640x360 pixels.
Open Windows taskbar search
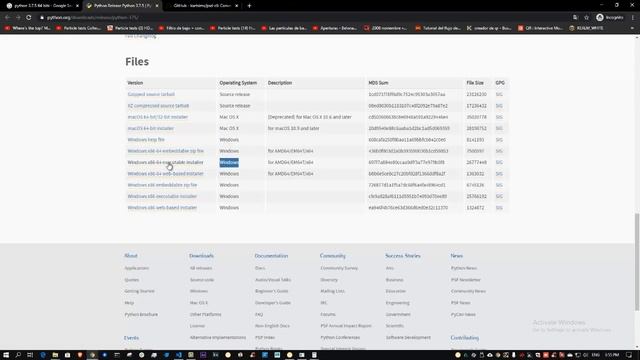18,355
